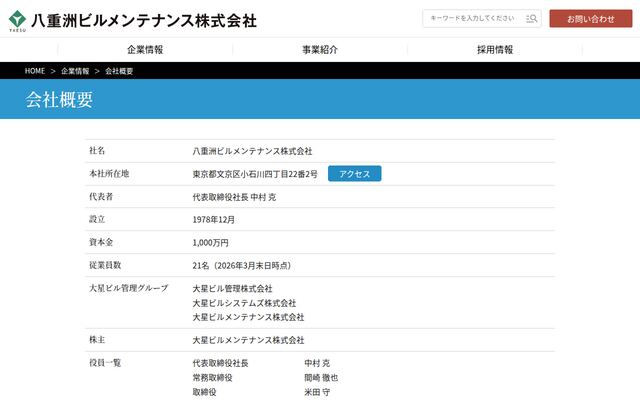640x400 pixels.
Task: Open the 事業紹介 navigation menu
Action: [320, 50]
